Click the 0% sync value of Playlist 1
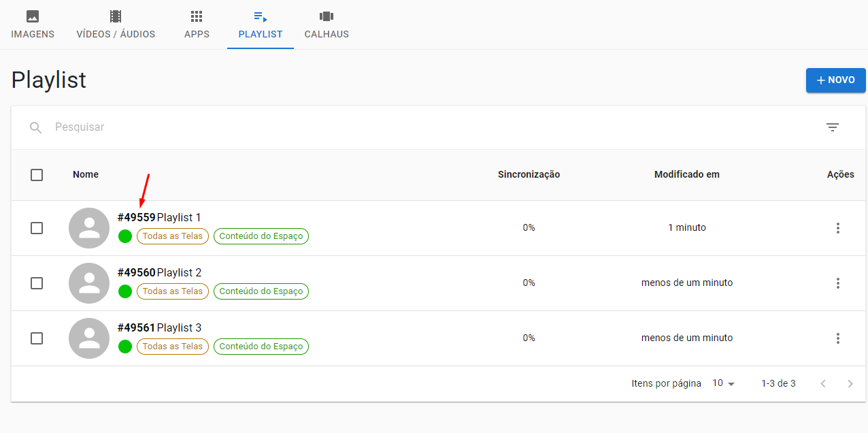The image size is (868, 433). (x=529, y=228)
